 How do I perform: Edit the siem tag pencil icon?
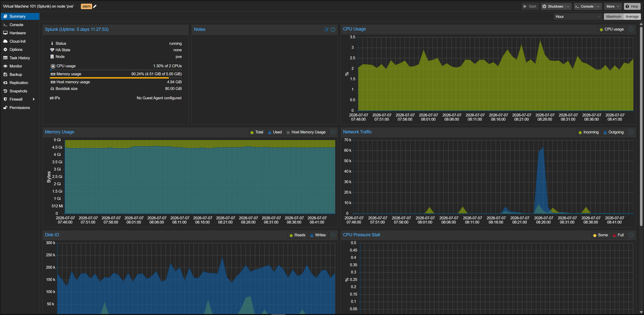click(95, 6)
